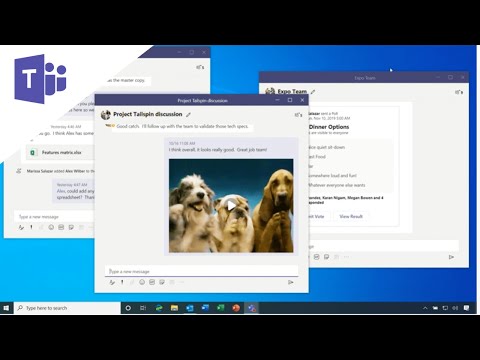Open File Explorer from the taskbar
The width and height of the screenshot is (480, 360).
click(174, 308)
